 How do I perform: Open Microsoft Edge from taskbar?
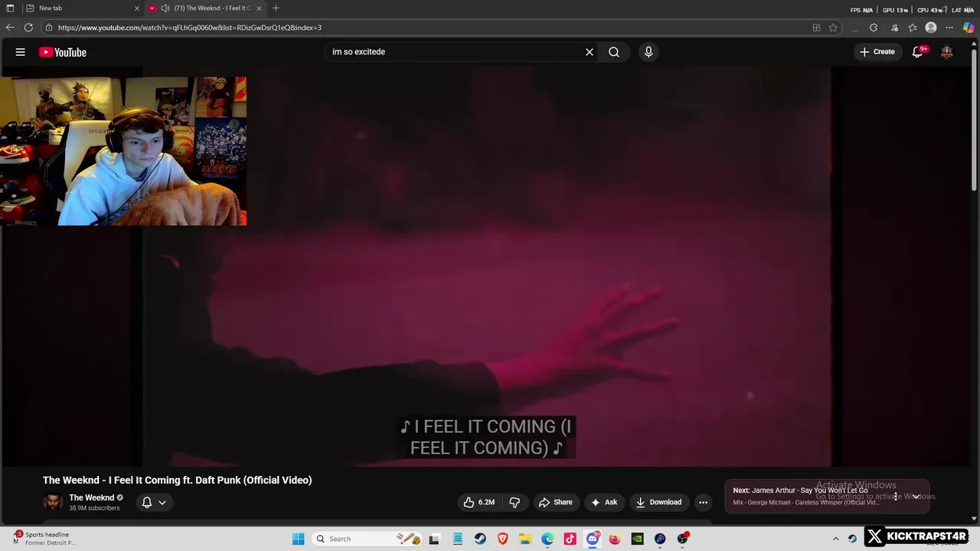(x=547, y=539)
